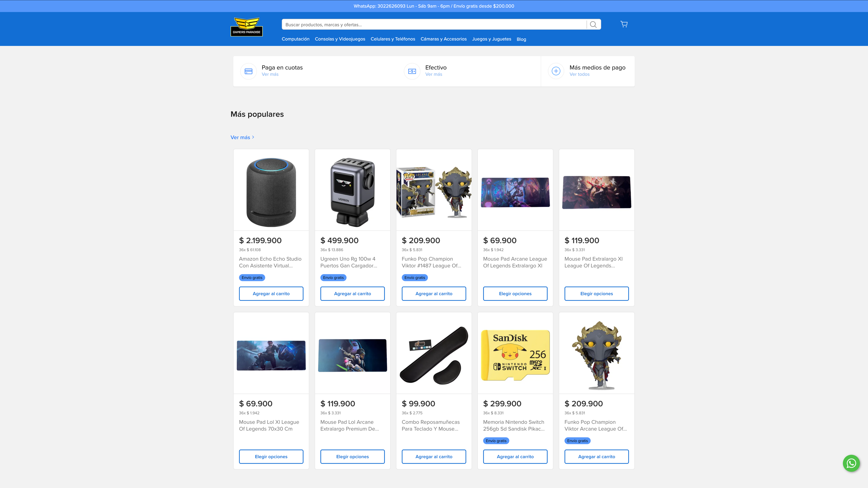Click the Envío gratis badge on Amazon Echo
This screenshot has width=868, height=488.
(x=252, y=277)
